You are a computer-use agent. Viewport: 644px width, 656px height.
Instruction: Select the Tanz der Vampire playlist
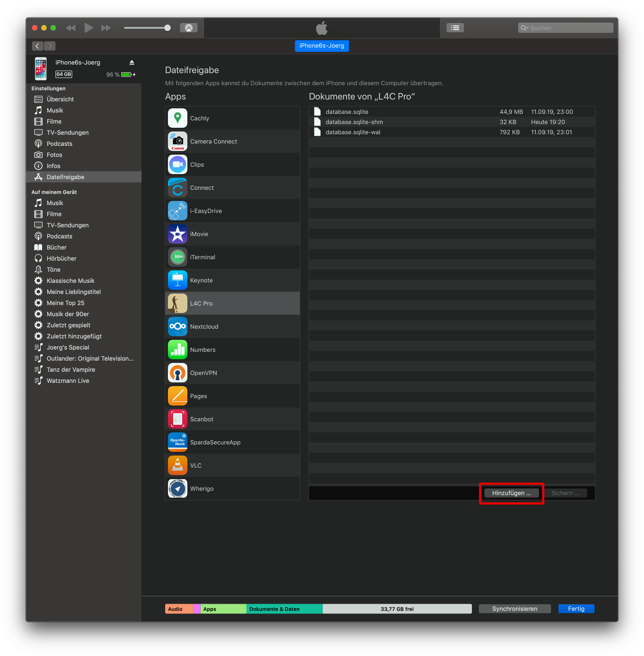point(84,369)
